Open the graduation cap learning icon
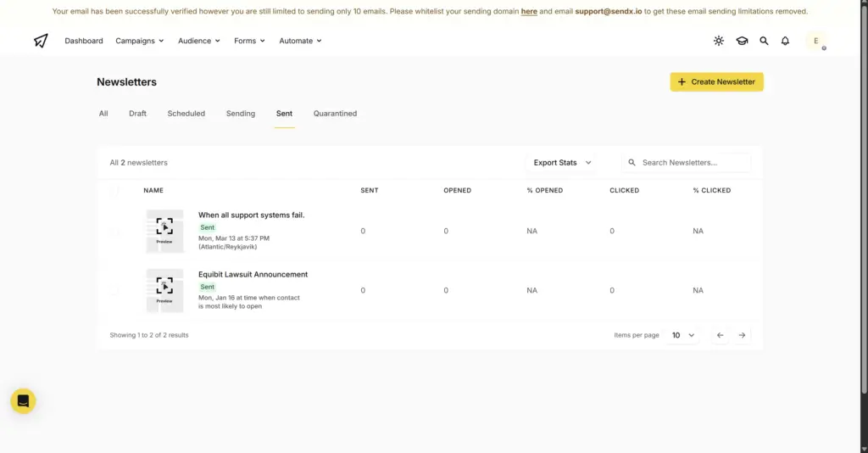This screenshot has height=453, width=868. (742, 41)
